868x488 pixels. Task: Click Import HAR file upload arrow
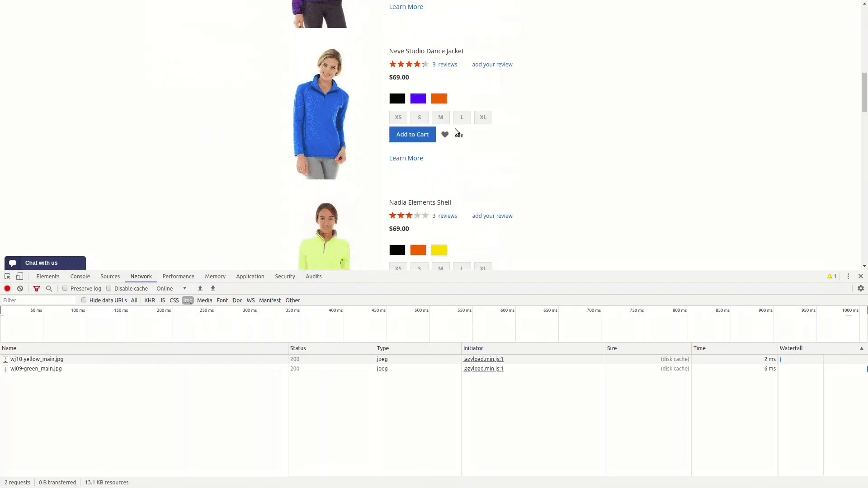[x=200, y=288]
